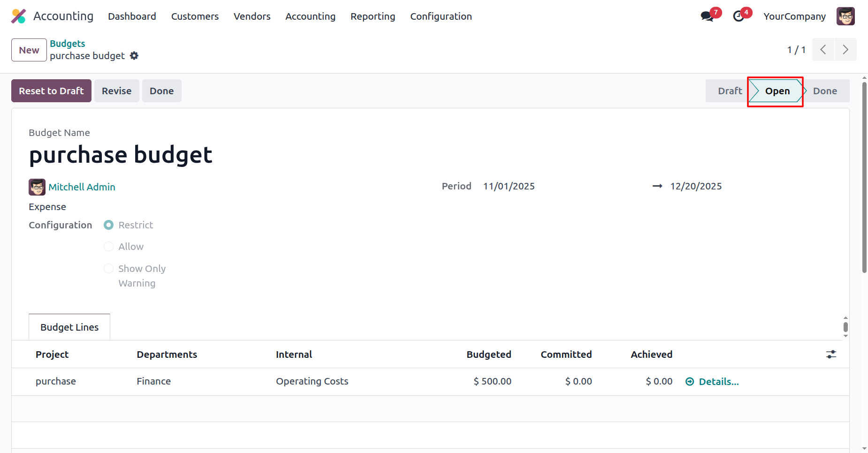Open the Customers menu
Screen dimensions: 868x453
(195, 16)
